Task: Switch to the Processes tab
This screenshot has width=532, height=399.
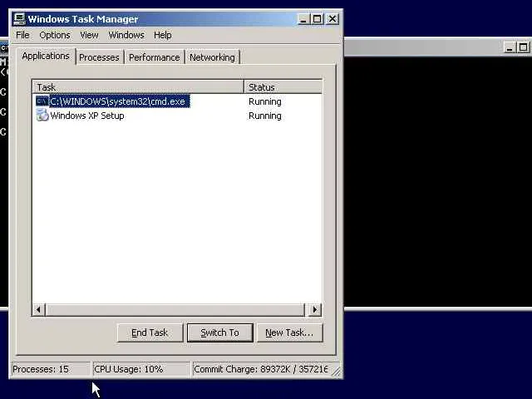Action: 99,57
